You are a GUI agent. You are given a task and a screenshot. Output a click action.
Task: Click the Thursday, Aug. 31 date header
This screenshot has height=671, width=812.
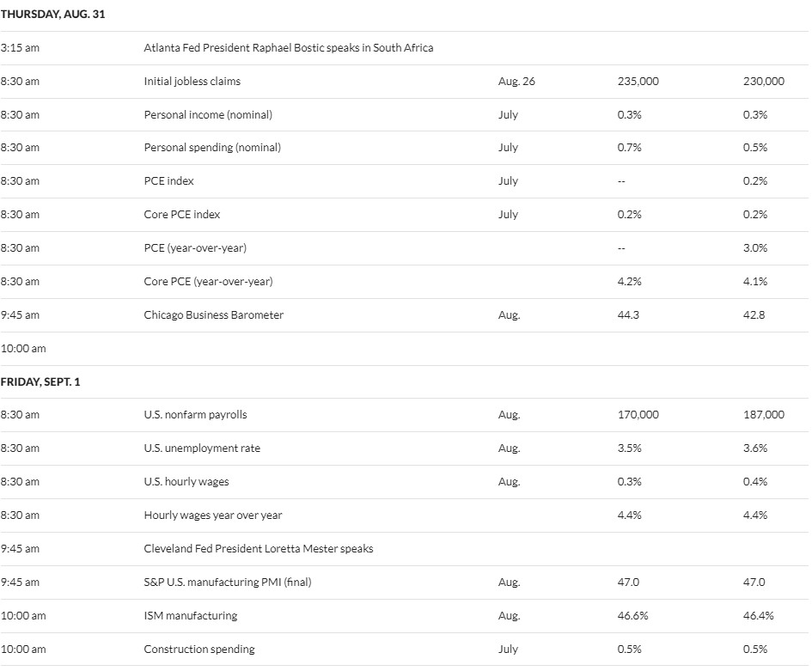coord(53,15)
